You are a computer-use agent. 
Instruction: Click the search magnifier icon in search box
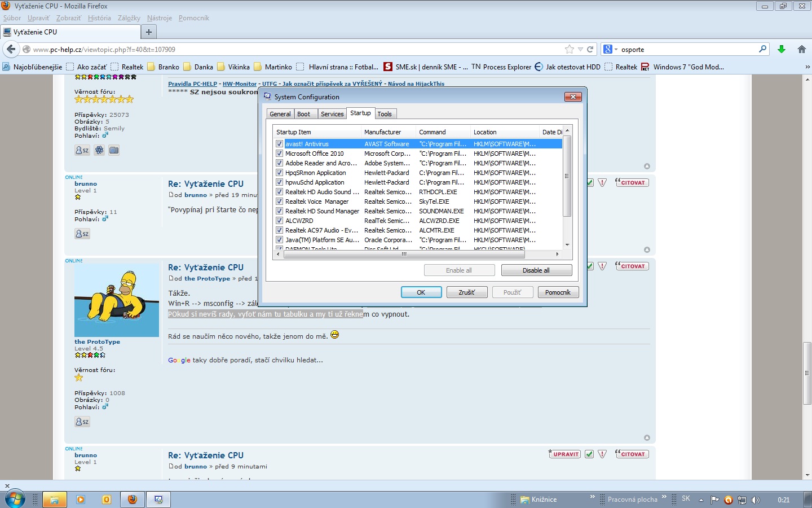762,49
